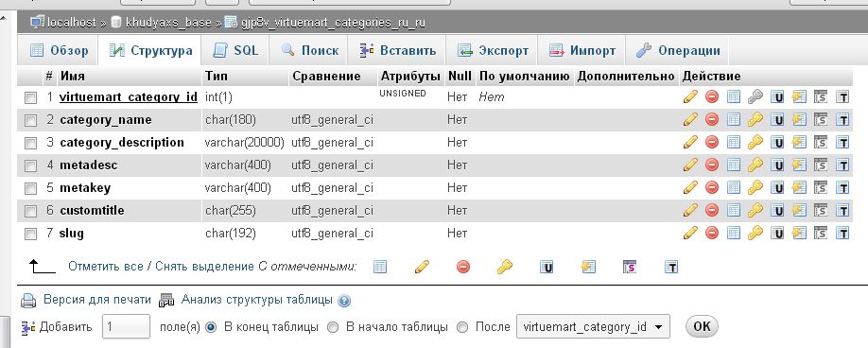The width and height of the screenshot is (868, 348).
Task: Navigate to localhost in breadcrumb
Action: (73, 23)
